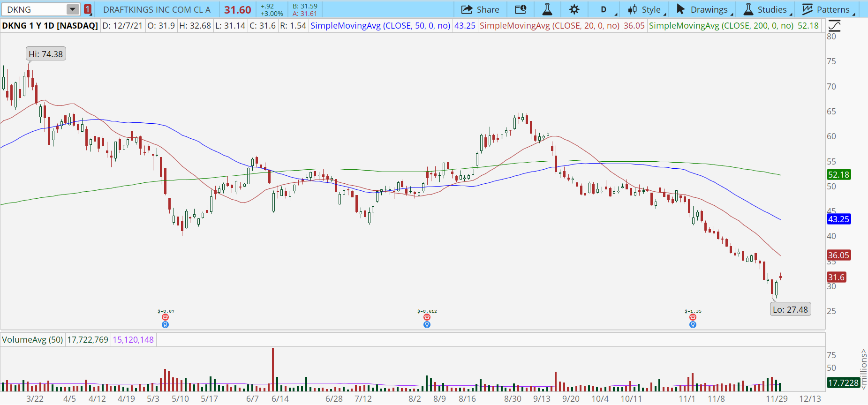Click the 25 price axis label
Viewport: 868px width, 405px height.
[x=831, y=311]
